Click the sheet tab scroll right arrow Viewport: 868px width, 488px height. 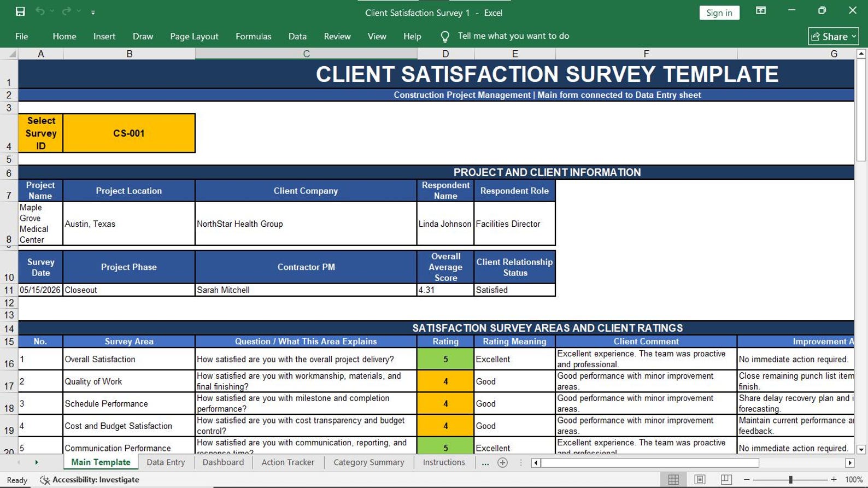click(x=37, y=462)
